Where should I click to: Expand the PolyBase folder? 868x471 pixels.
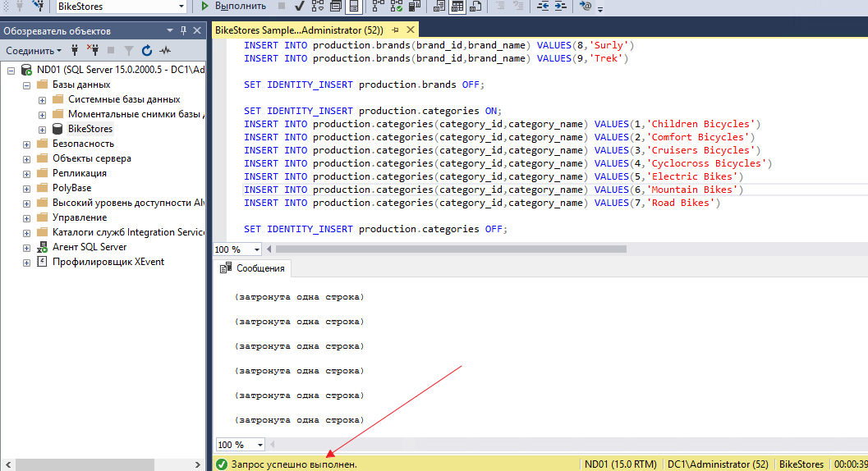tap(26, 189)
